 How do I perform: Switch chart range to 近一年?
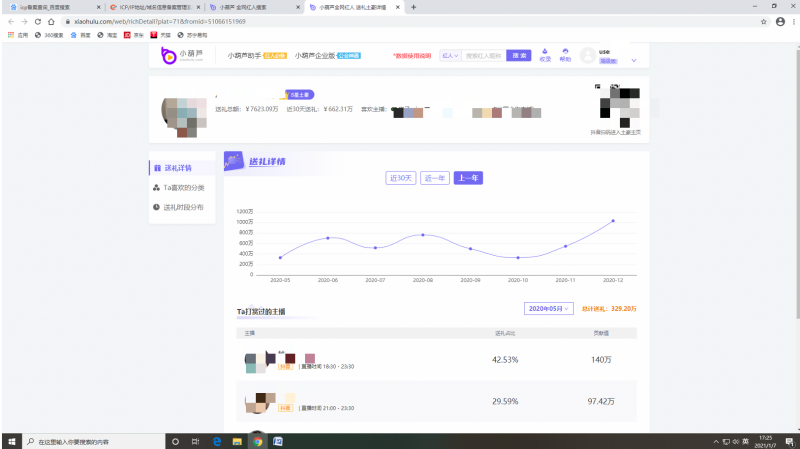[x=435, y=178]
